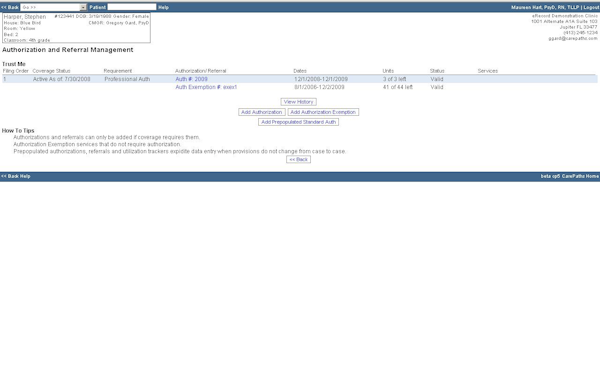Click the footer Help link
Viewport: 600px width, 375px height.
(x=25, y=176)
